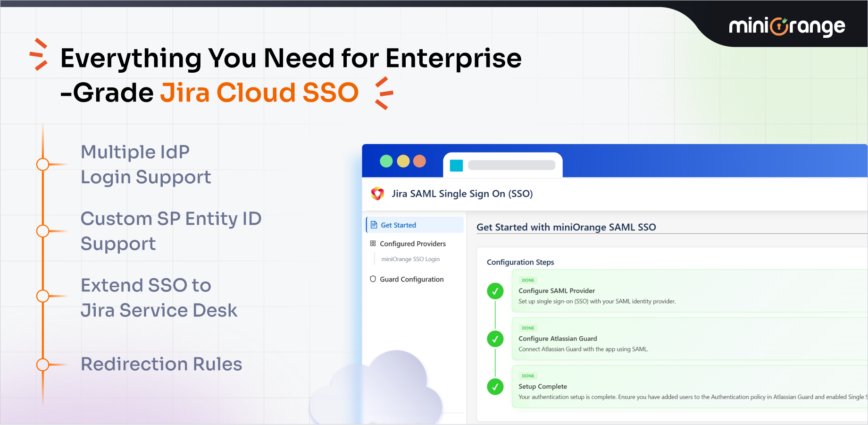The image size is (868, 425).
Task: Click the yellow window dot in the browser mockup
Action: click(403, 161)
